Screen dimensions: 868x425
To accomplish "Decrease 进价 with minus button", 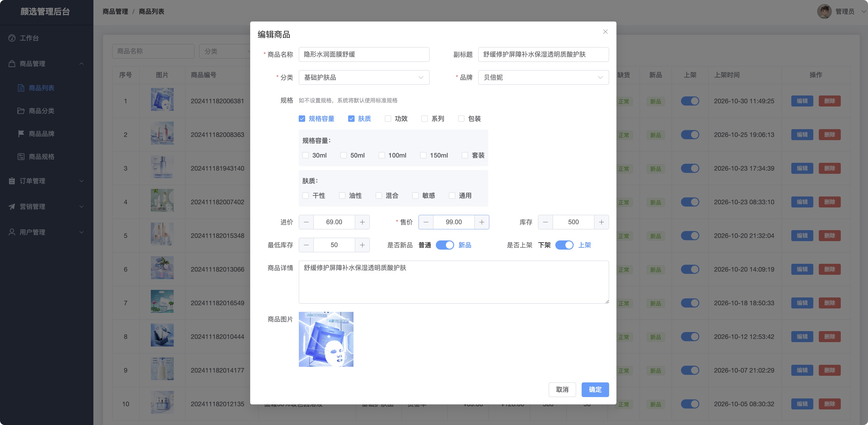I will point(306,222).
